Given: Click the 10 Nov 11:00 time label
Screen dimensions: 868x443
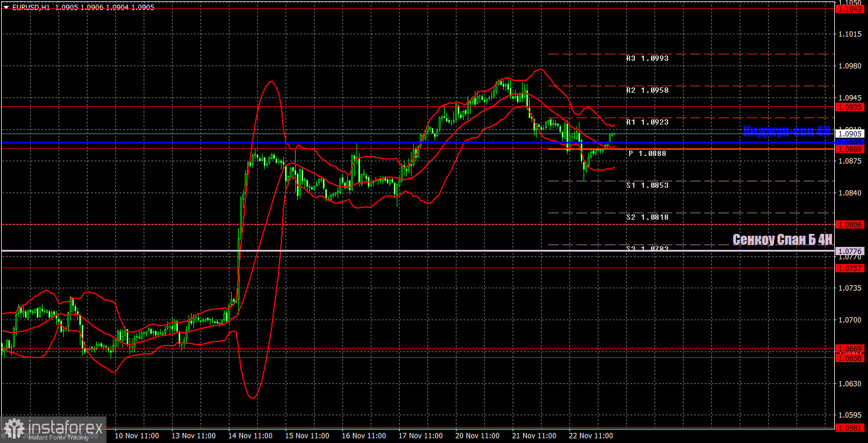Looking at the screenshot, I should click(136, 436).
